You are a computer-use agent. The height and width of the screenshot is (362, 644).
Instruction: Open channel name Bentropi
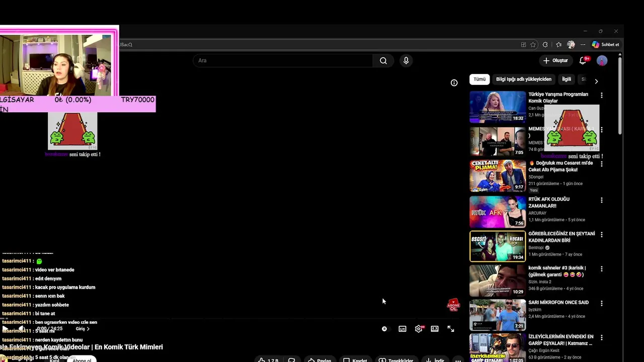(x=536, y=248)
